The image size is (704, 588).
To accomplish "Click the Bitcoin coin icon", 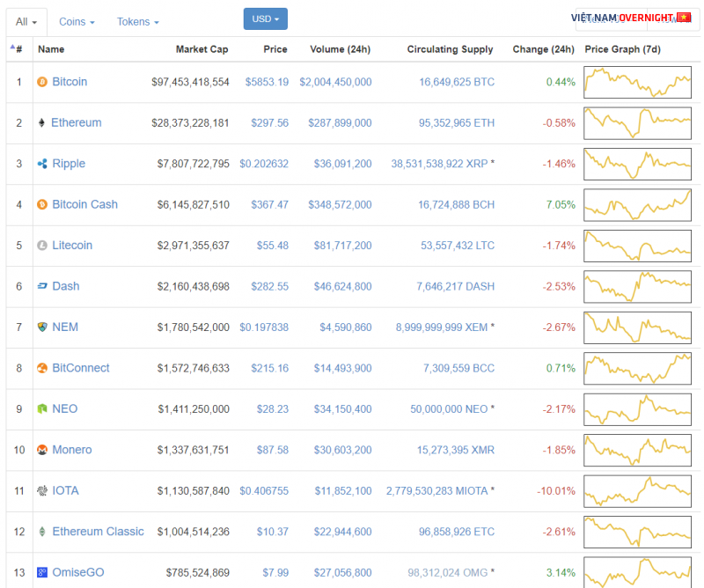I will point(42,82).
